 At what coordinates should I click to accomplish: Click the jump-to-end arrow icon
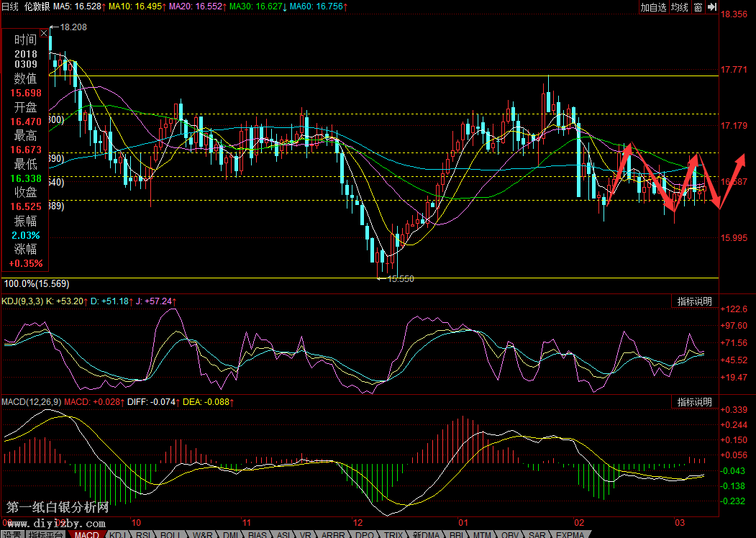(712, 7)
